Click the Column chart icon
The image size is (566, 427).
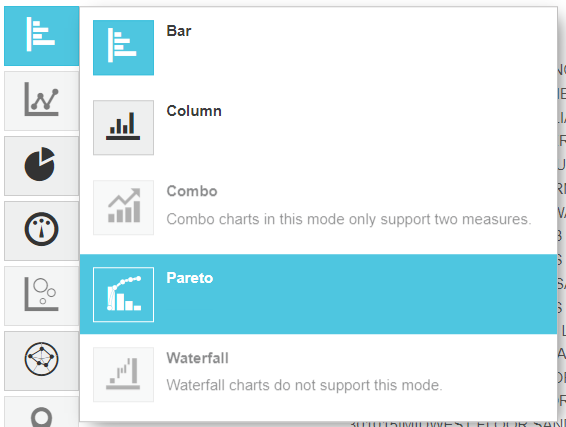[123, 127]
